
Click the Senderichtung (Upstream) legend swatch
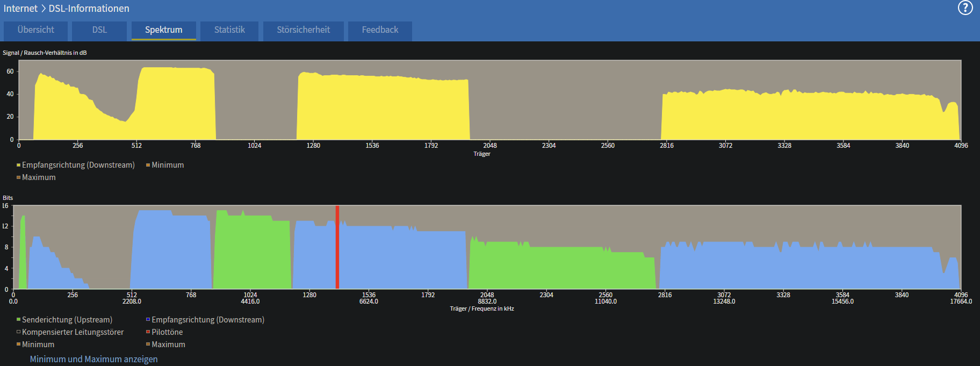18,320
